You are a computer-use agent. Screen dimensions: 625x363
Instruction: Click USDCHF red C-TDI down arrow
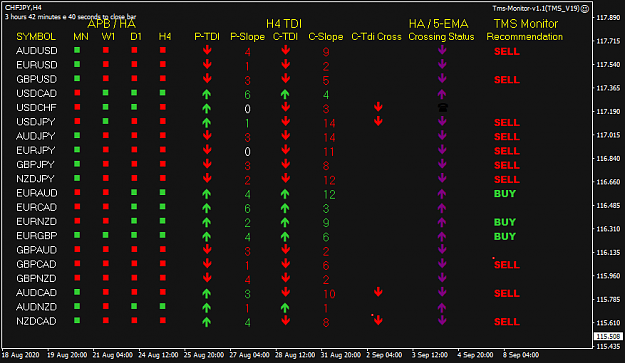(285, 107)
